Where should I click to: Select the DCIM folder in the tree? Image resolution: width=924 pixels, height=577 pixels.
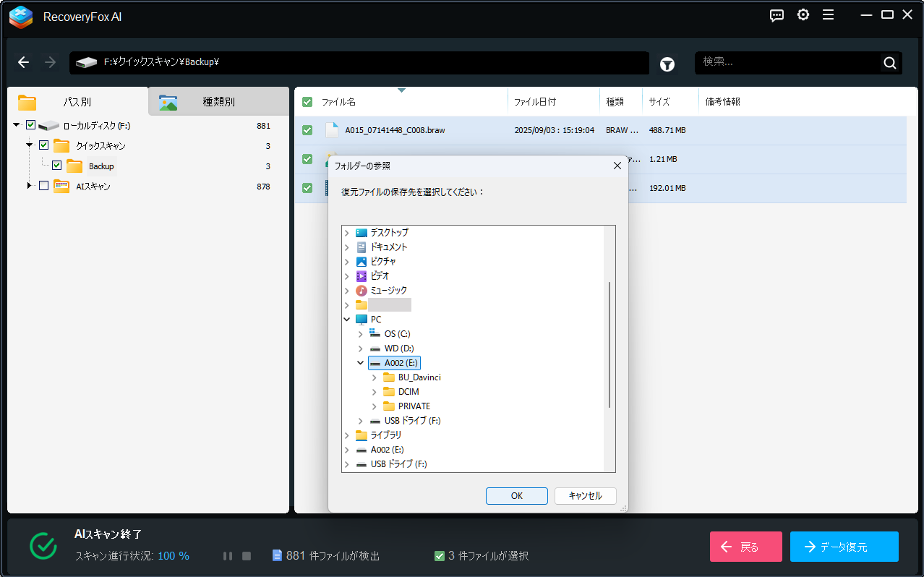(x=408, y=392)
